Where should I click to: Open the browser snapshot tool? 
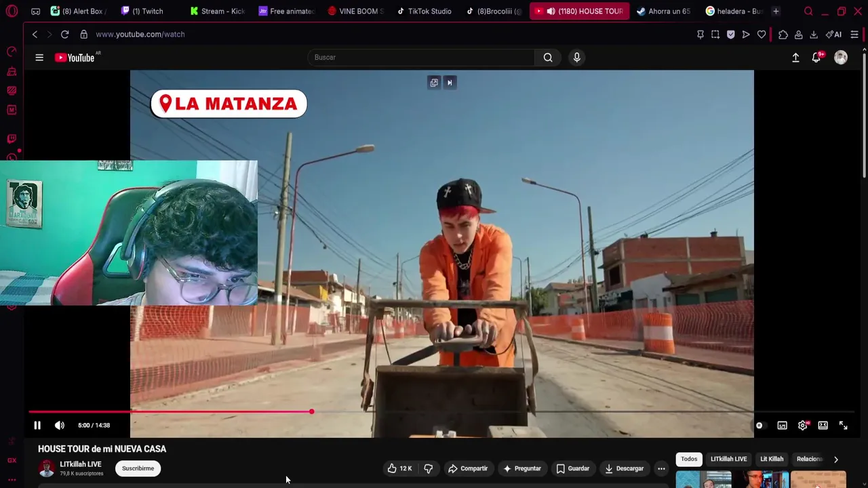[715, 34]
